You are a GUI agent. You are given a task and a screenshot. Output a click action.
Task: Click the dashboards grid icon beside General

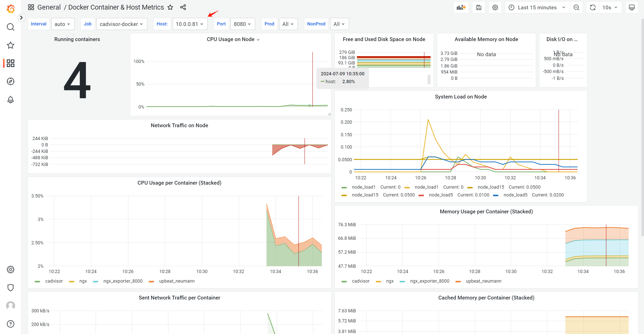[31, 7]
